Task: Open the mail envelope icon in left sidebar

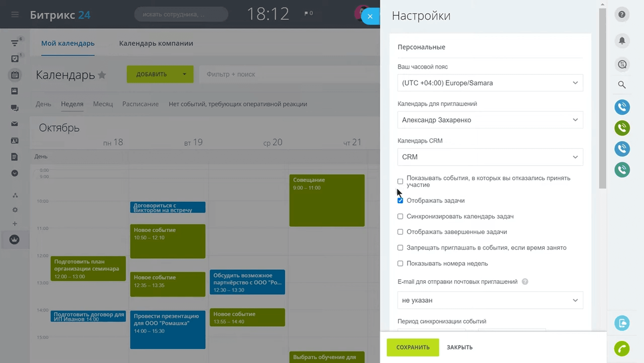Action: point(14,124)
